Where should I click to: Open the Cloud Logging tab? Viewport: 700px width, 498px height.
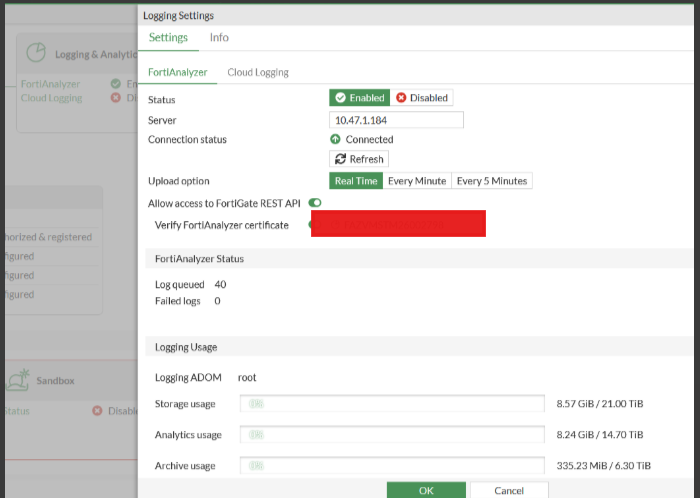(258, 72)
